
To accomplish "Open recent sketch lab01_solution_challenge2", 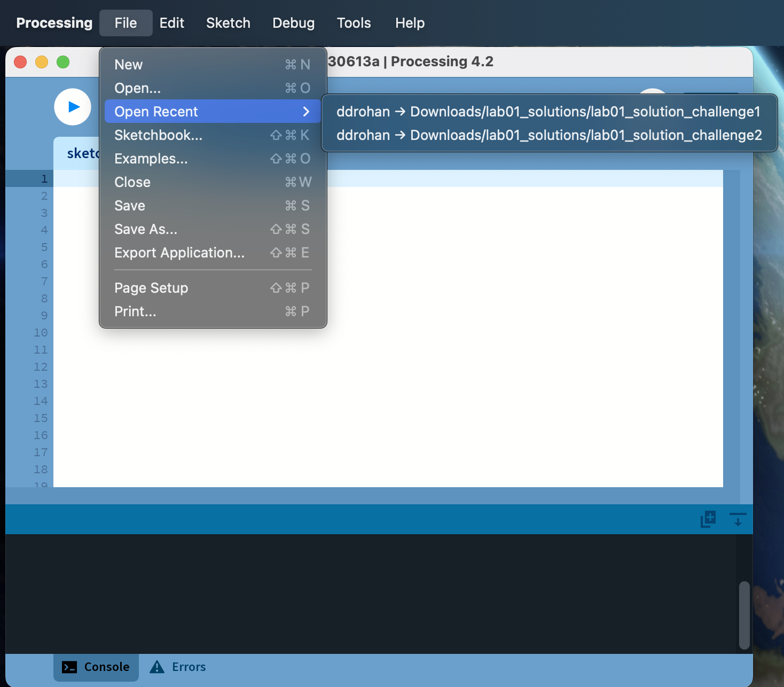I will pyautogui.click(x=548, y=135).
